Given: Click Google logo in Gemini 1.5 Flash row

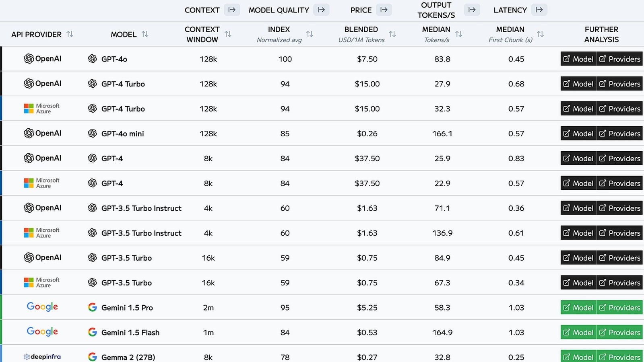Looking at the screenshot, I should (x=42, y=332).
